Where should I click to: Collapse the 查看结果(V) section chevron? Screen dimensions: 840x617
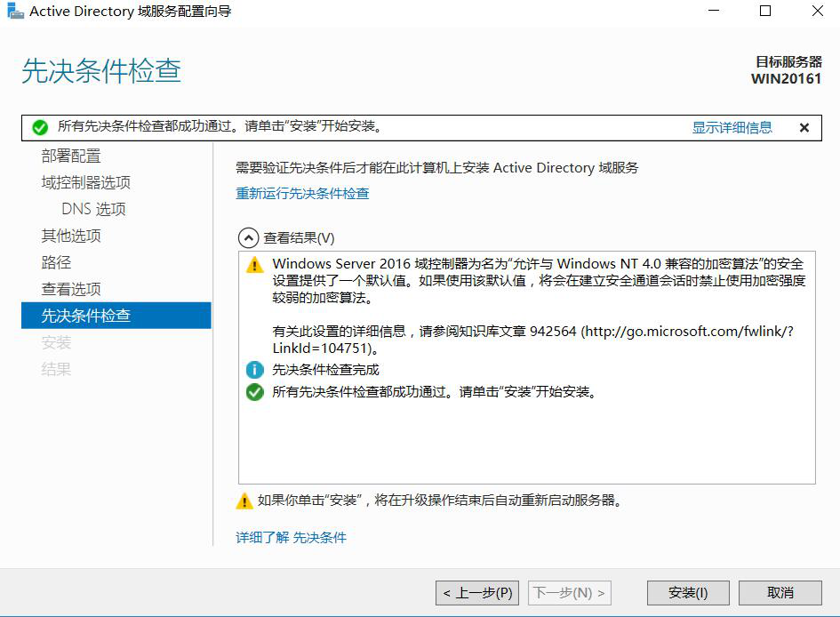[248, 237]
